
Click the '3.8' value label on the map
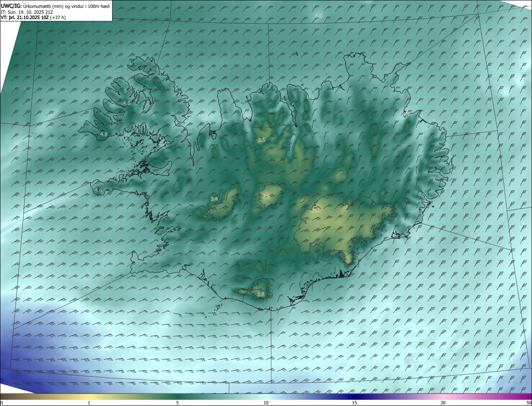click(261, 294)
